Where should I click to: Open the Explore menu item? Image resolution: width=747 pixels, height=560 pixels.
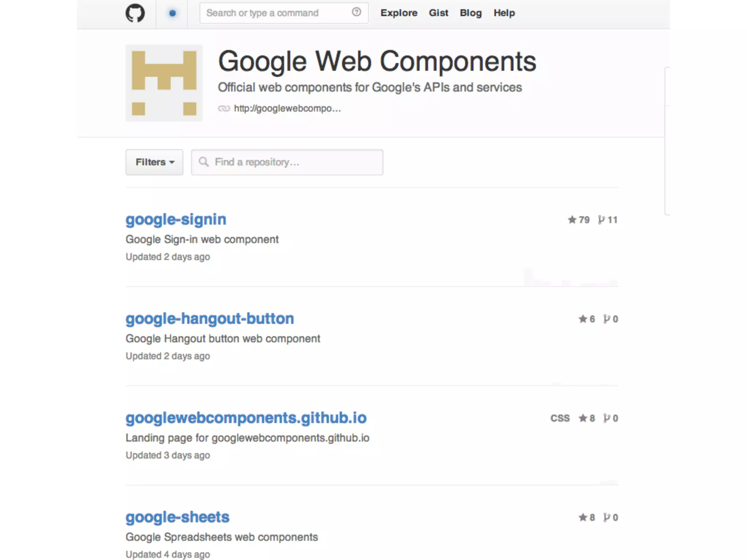click(x=399, y=13)
